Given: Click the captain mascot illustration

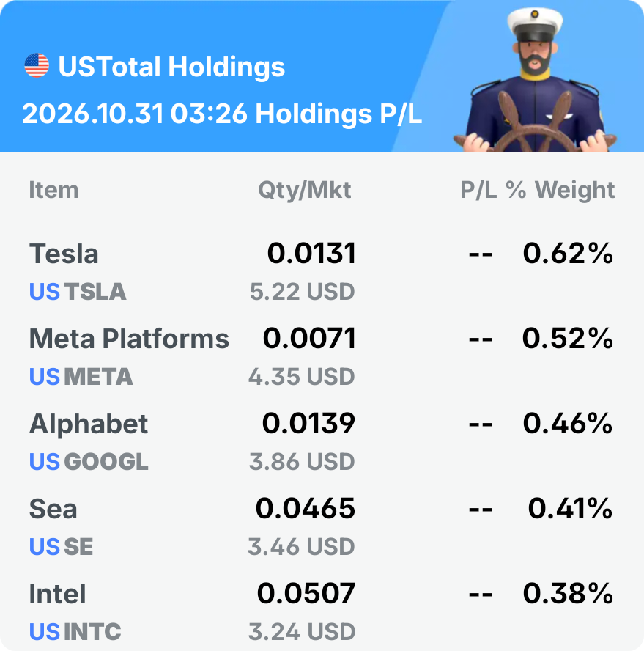Looking at the screenshot, I should point(535,80).
